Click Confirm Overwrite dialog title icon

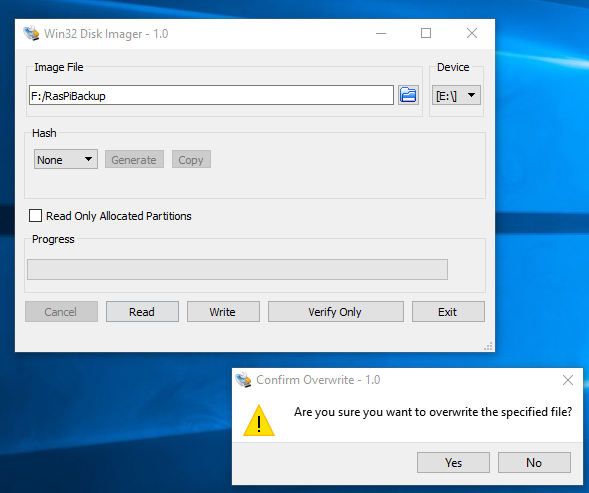pos(243,380)
